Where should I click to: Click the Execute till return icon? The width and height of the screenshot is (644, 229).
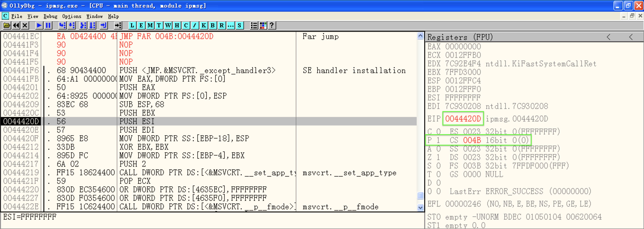(104, 25)
